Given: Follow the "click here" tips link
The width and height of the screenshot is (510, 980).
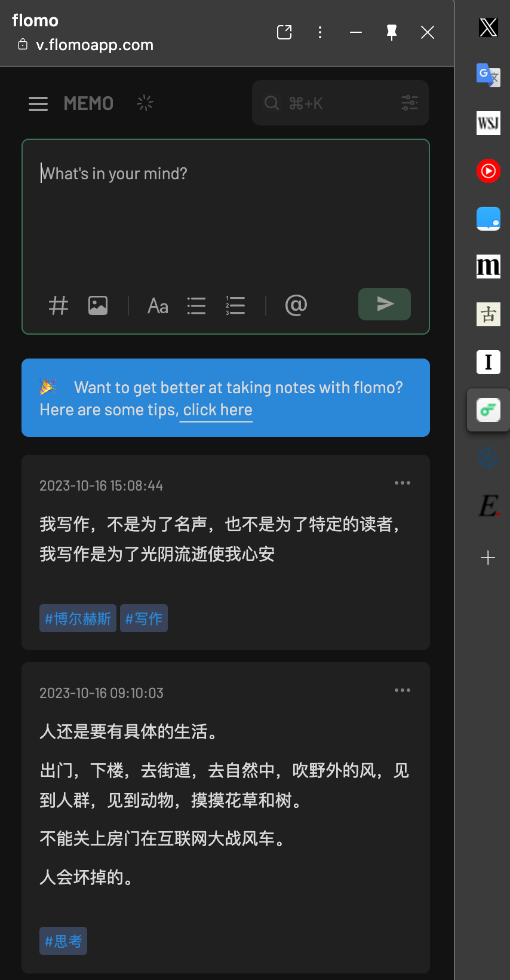Looking at the screenshot, I should click(x=217, y=410).
